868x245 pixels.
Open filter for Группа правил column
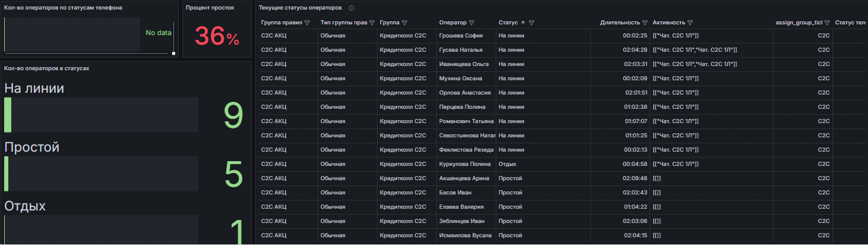tap(308, 23)
